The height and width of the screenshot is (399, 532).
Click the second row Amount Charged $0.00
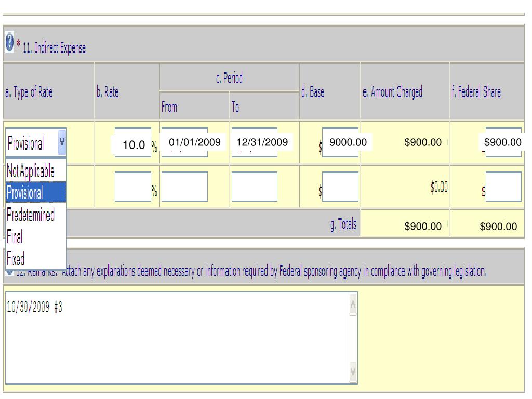[x=439, y=187]
